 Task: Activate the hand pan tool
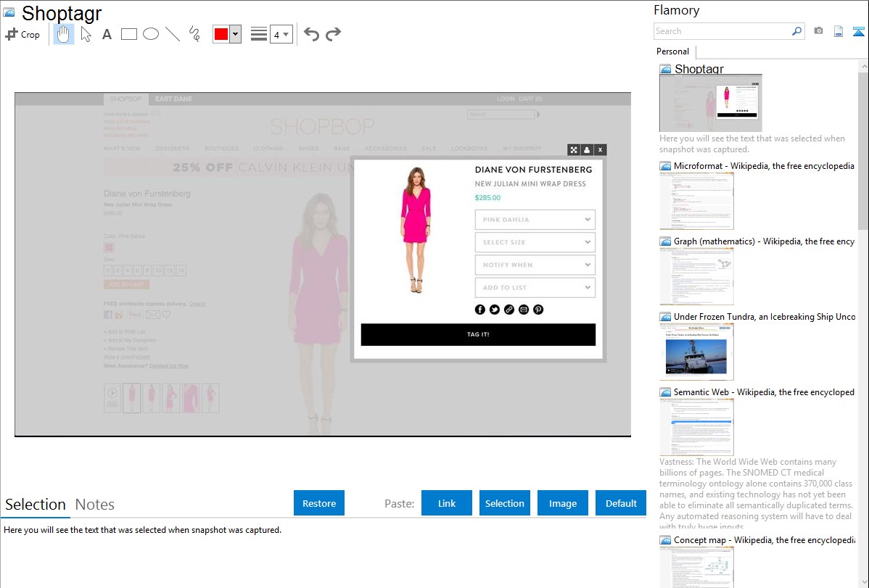63,34
